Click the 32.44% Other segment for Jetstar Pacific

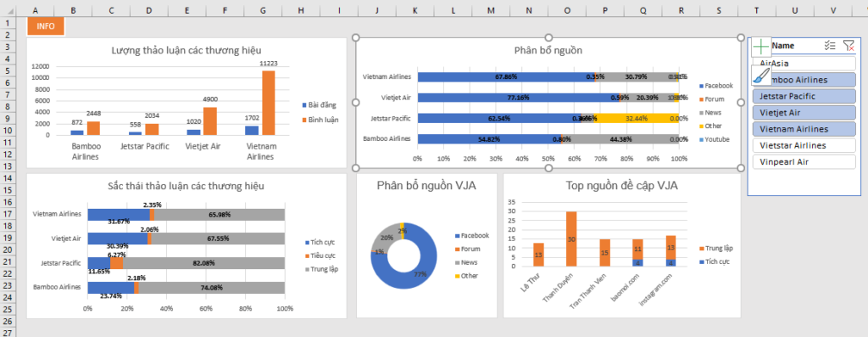637,118
